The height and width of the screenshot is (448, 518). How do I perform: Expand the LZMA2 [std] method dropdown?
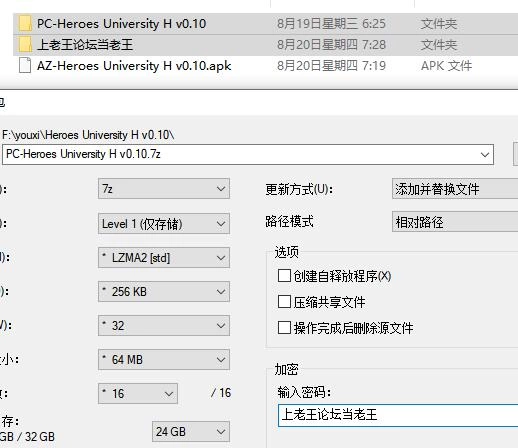click(x=164, y=258)
